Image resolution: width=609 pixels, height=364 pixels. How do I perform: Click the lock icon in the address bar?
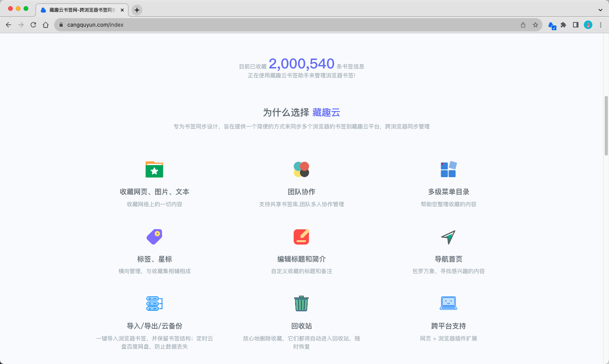(61, 25)
